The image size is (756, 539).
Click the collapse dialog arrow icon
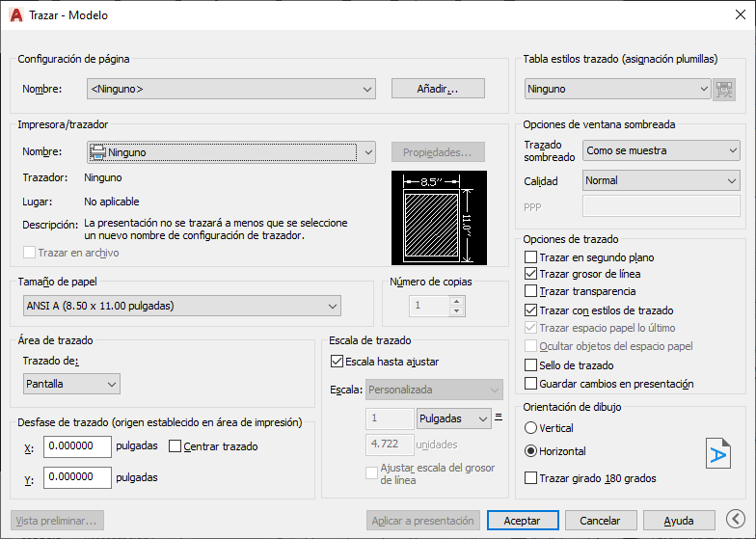736,519
